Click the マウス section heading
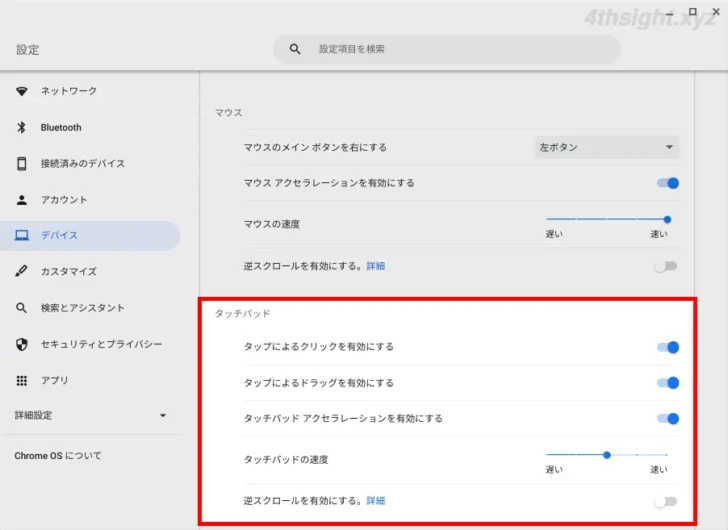The image size is (728, 530). pyautogui.click(x=228, y=113)
